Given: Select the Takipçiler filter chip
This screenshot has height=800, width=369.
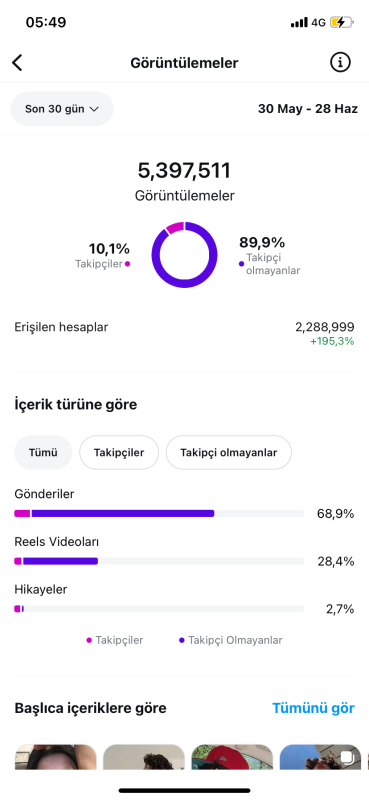Looking at the screenshot, I should pyautogui.click(x=119, y=453).
